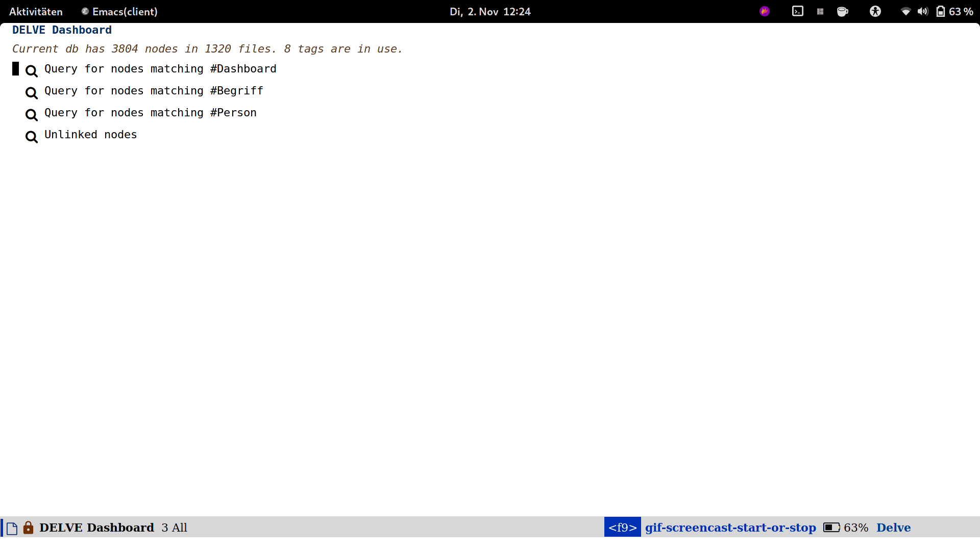Click the coffee cup tray icon

tap(842, 11)
